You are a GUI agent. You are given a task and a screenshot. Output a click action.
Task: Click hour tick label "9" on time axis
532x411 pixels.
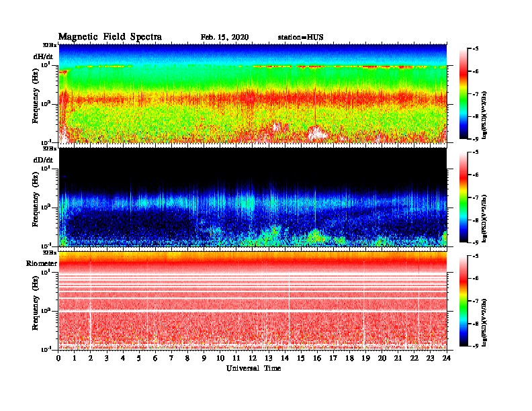click(x=204, y=358)
